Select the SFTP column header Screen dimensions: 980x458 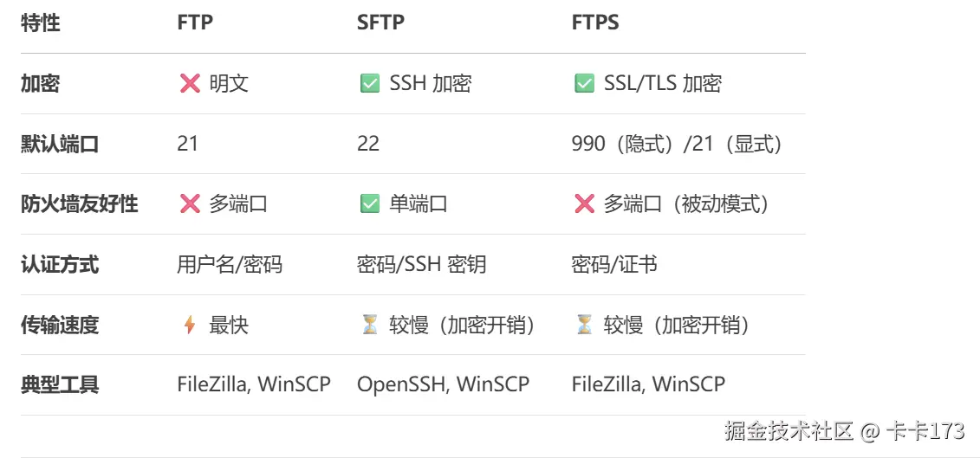(x=380, y=23)
